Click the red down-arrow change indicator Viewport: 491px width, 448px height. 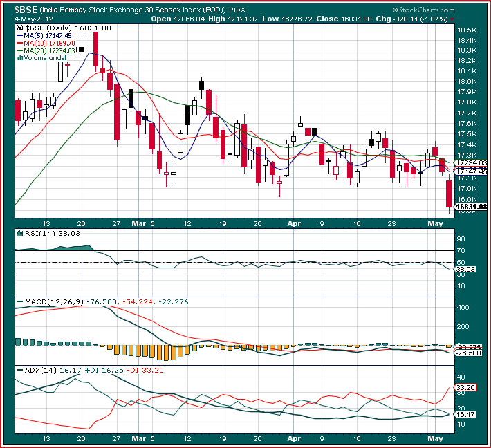click(452, 19)
